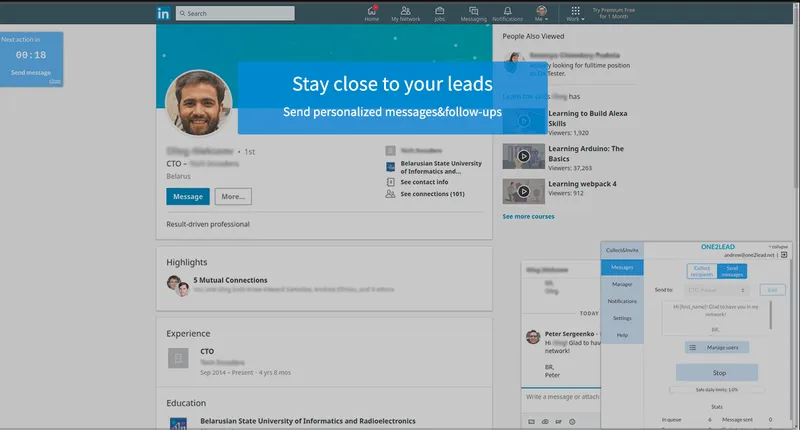Click the Manage users button
Viewport: 800px width, 430px height.
click(717, 347)
